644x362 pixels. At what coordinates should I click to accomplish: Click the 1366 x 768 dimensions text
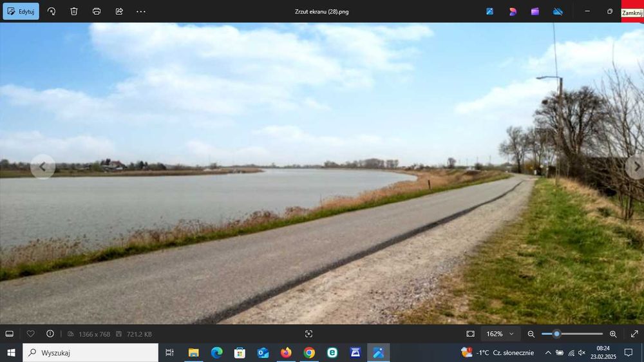pyautogui.click(x=94, y=334)
